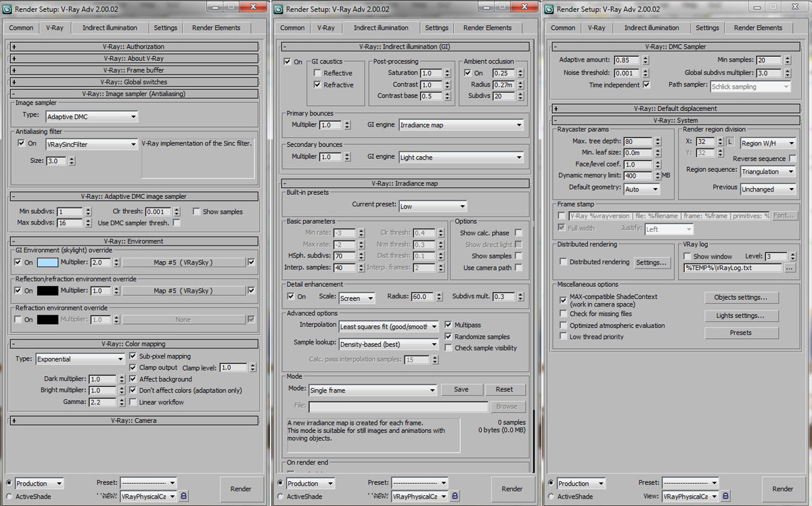Click the antialiasing filter Size value field
The width and height of the screenshot is (812, 506).
(x=56, y=161)
